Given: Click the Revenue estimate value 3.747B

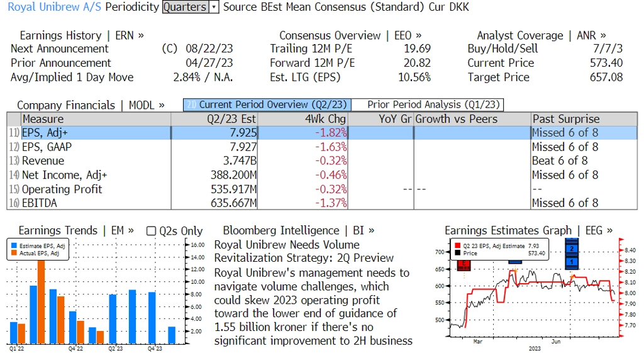Looking at the screenshot, I should click(x=240, y=160).
